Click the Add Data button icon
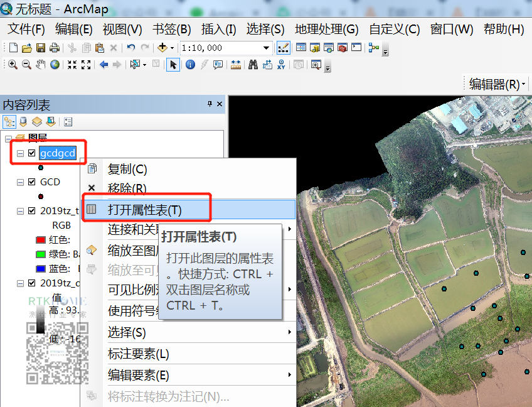The height and width of the screenshot is (407, 532). point(162,48)
